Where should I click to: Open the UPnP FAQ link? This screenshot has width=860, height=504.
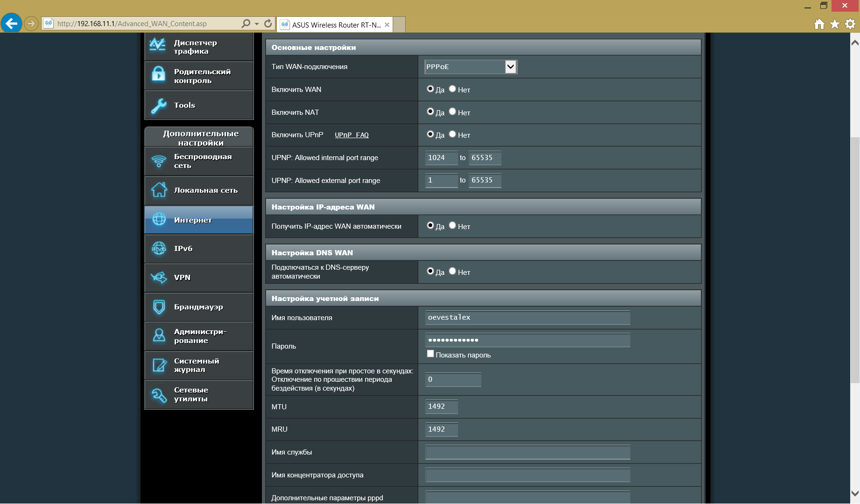coord(352,135)
